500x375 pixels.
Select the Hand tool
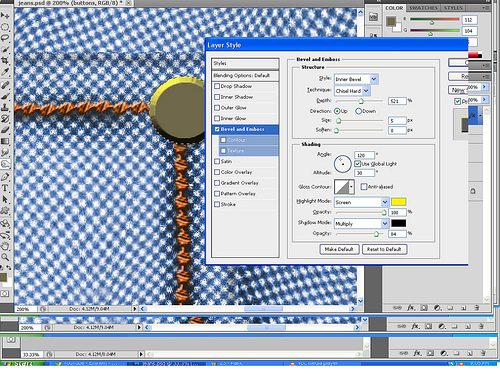pos(5,246)
